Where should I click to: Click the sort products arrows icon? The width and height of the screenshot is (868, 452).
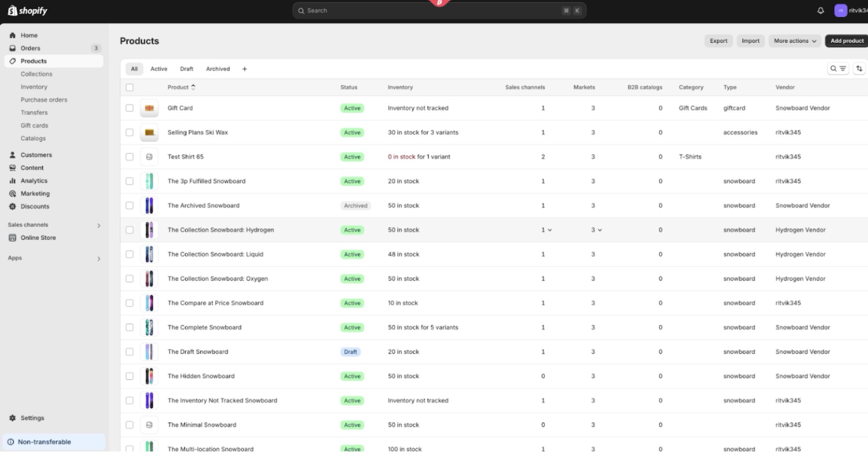[859, 69]
